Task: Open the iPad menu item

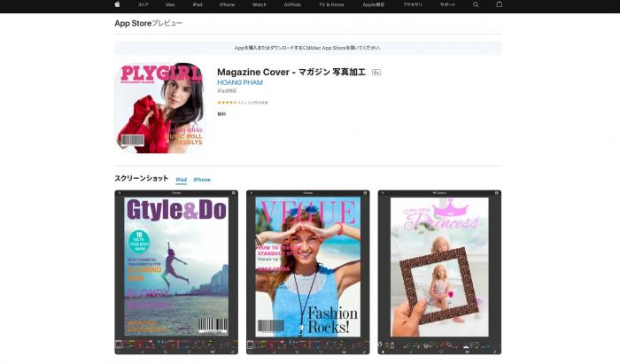Action: (x=198, y=4)
